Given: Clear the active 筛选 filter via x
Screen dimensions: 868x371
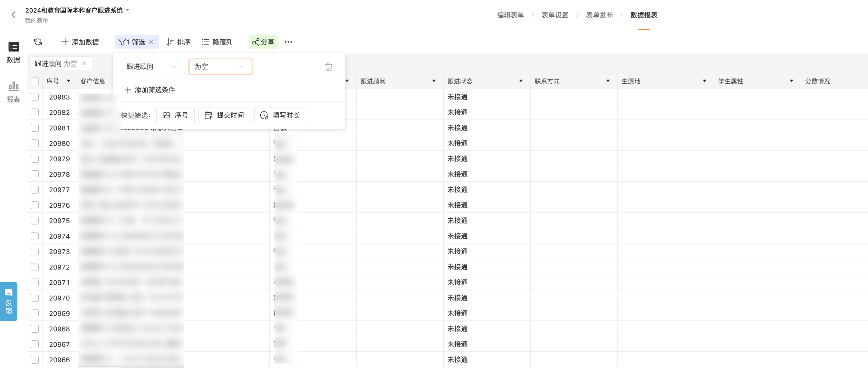Looking at the screenshot, I should (x=151, y=42).
